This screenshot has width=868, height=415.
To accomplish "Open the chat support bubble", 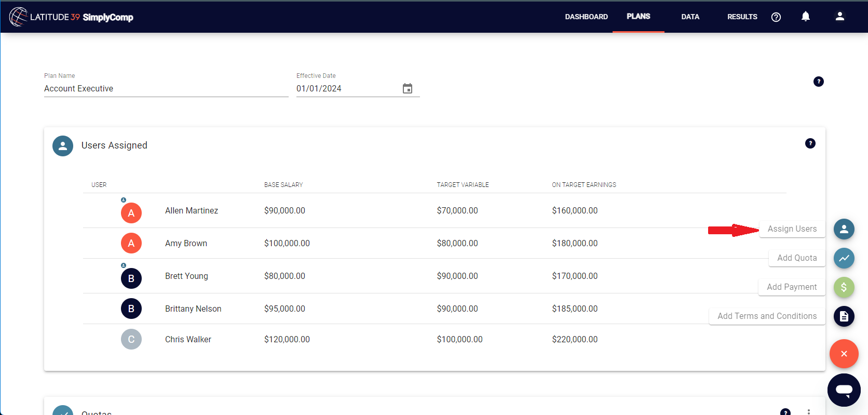I will [844, 390].
